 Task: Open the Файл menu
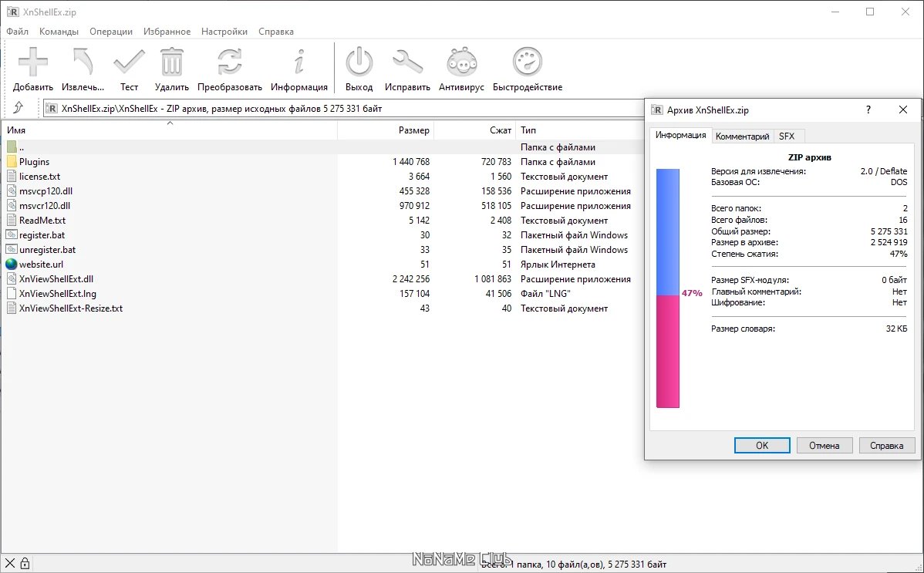pos(17,32)
